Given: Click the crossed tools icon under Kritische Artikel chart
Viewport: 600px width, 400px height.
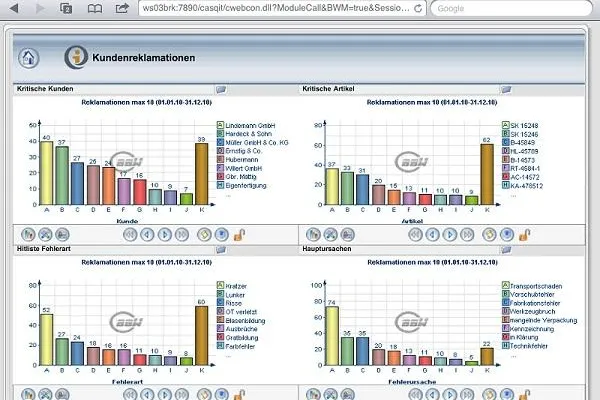Looking at the screenshot, I should tap(331, 234).
